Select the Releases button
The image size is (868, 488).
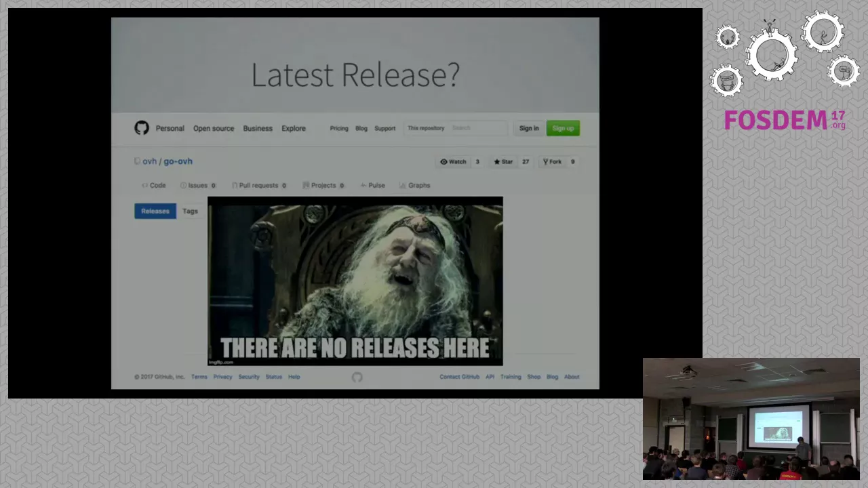pyautogui.click(x=155, y=211)
